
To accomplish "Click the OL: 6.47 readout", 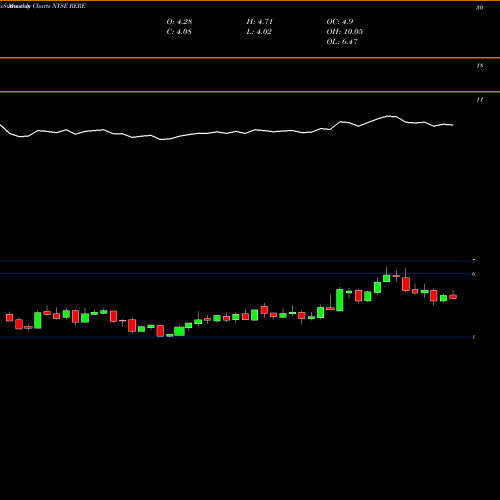I will pyautogui.click(x=342, y=42).
